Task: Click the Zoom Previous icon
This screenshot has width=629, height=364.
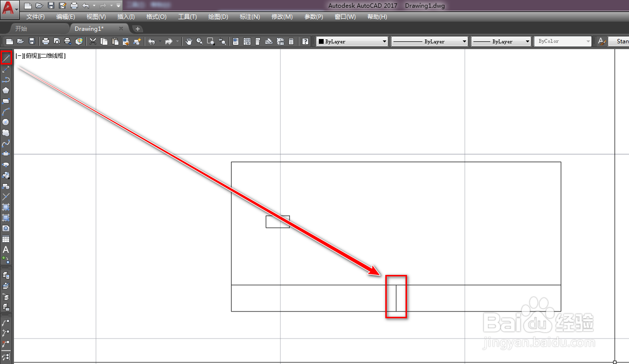Action: pos(222,41)
